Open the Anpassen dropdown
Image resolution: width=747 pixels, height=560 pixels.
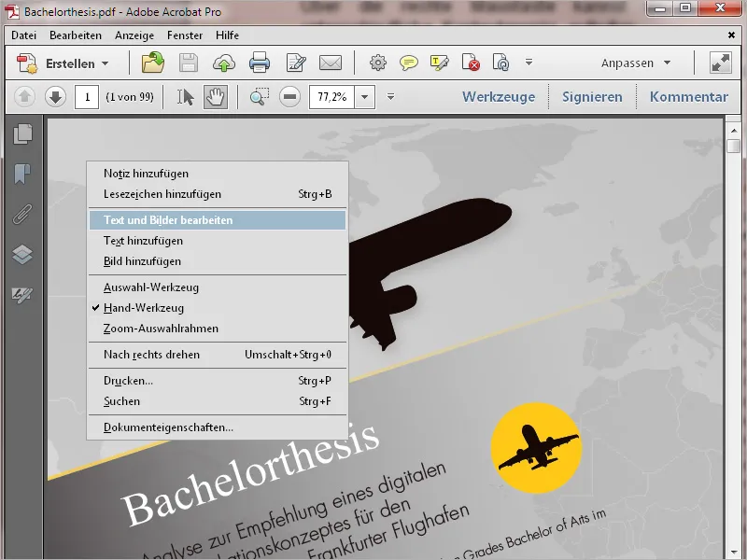point(636,63)
